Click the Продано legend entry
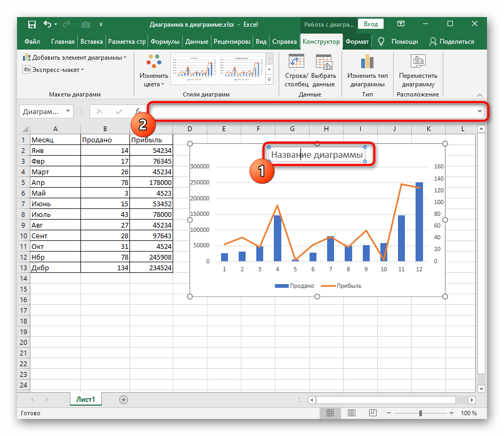The height and width of the screenshot is (436, 504). click(x=295, y=286)
